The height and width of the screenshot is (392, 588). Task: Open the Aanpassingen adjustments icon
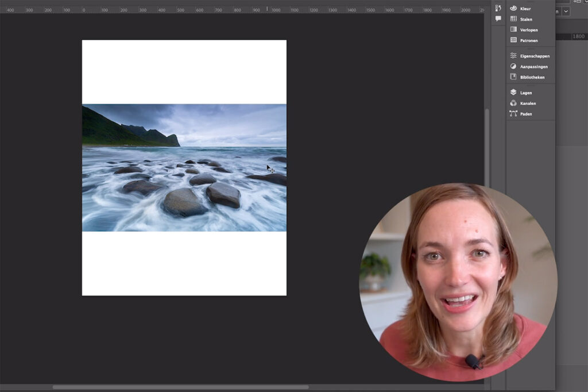click(x=513, y=67)
